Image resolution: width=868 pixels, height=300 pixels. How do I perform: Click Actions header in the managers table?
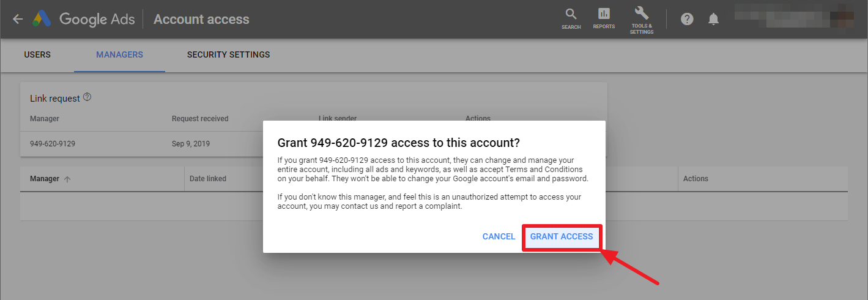coord(696,179)
